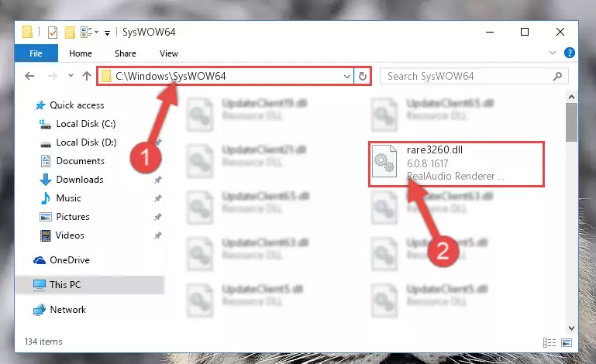Open the File menu
This screenshot has height=364, width=596.
[x=36, y=53]
